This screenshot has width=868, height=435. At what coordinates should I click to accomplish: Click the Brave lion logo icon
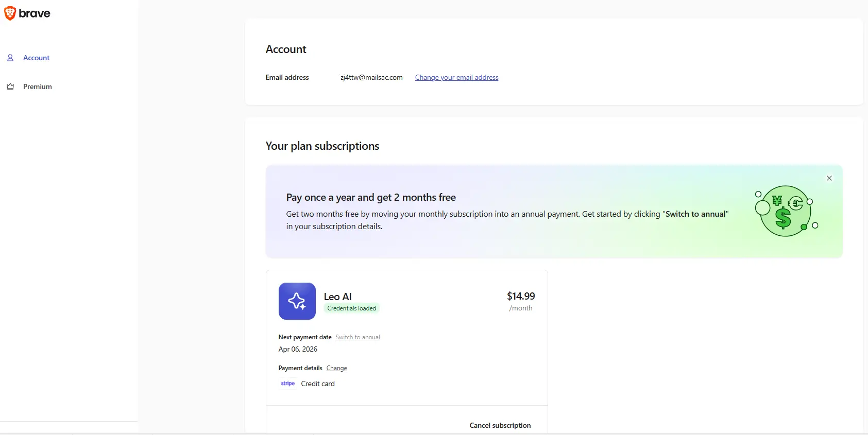[10, 13]
